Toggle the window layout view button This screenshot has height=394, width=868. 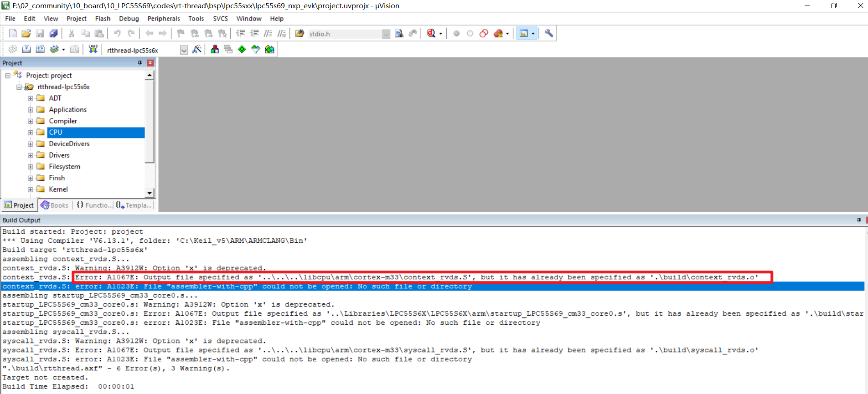(x=524, y=33)
